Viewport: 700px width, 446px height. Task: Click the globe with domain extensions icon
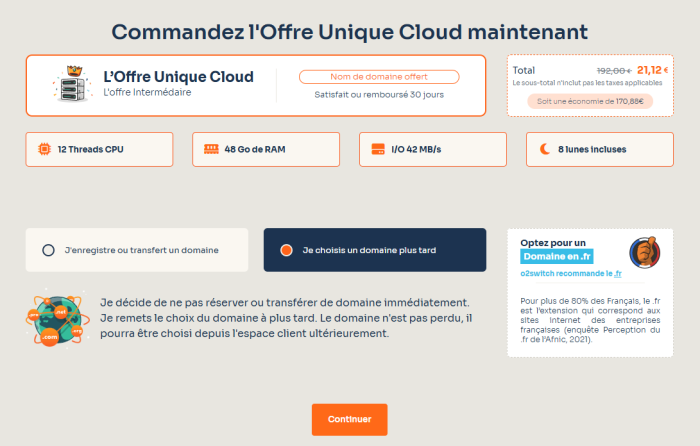pos(57,318)
